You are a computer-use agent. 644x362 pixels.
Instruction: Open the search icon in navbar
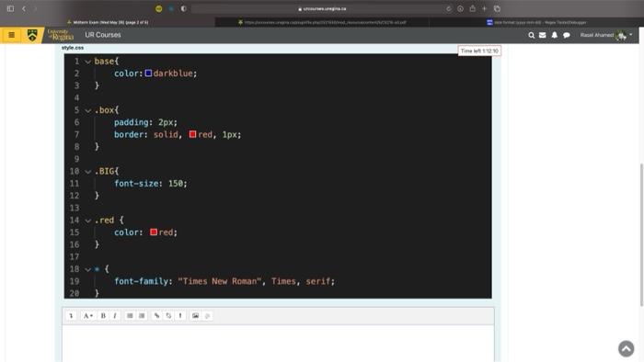(532, 35)
